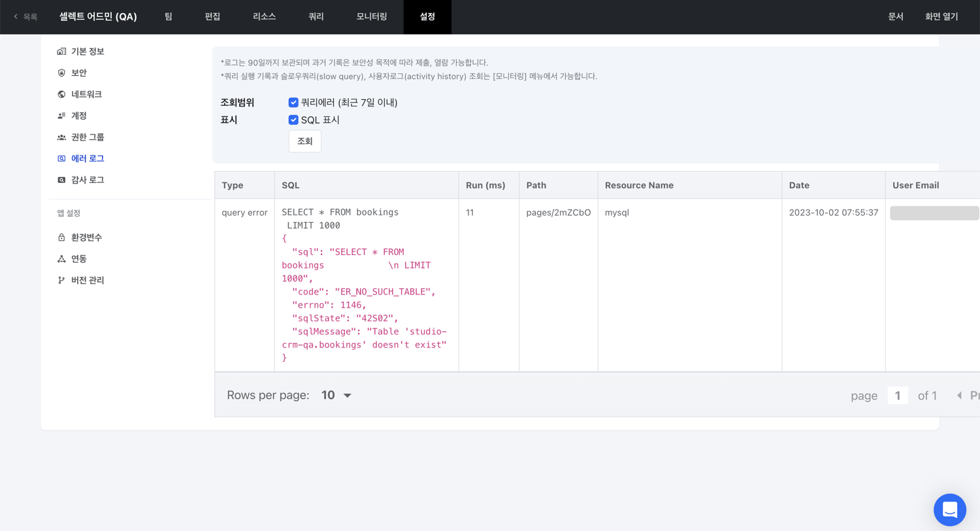The image size is (980, 531).
Task: Open 버전 관리 app setting
Action: pyautogui.click(x=88, y=280)
